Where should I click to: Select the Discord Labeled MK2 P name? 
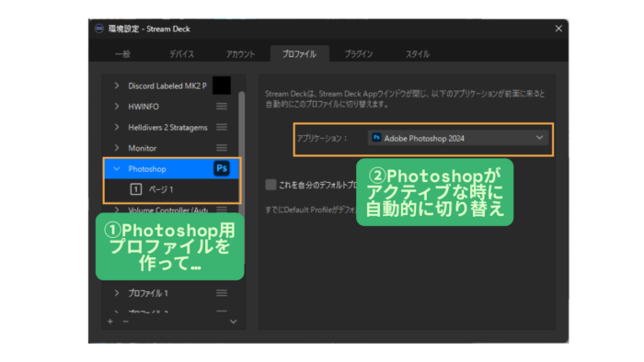167,85
